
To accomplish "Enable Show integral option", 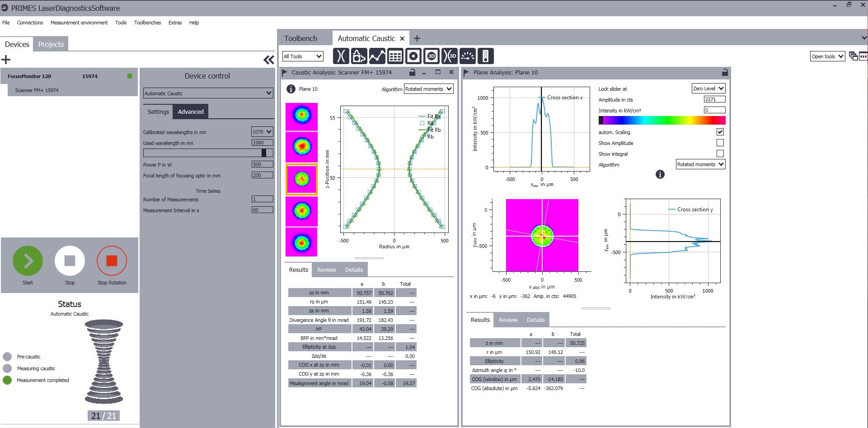I will [x=720, y=154].
